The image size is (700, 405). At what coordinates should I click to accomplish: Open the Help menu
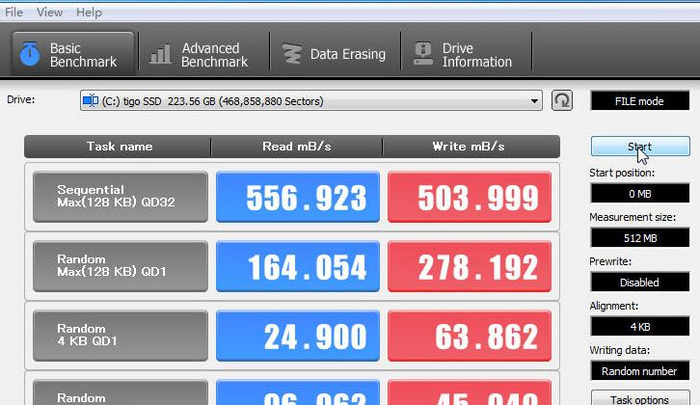89,12
